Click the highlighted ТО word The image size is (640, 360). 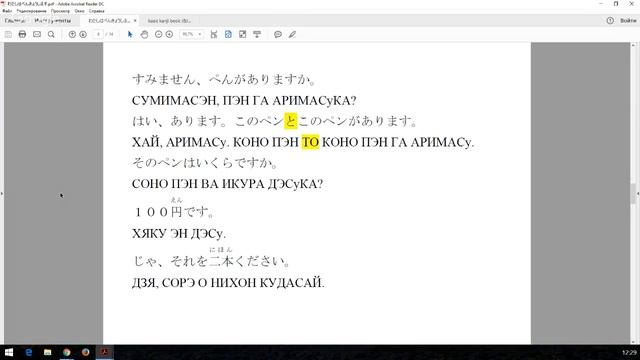click(310, 142)
